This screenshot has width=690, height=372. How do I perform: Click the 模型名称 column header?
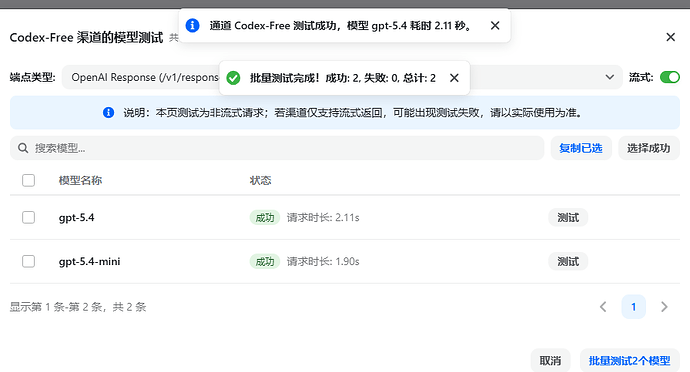[x=81, y=180]
